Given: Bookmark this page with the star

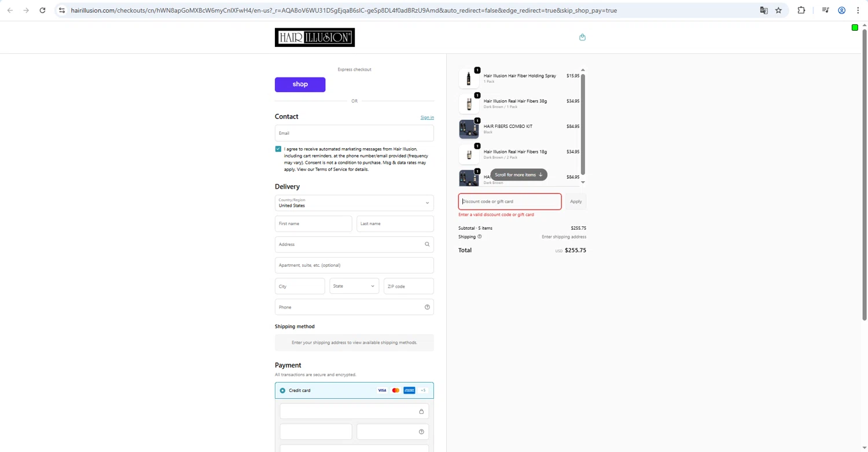Looking at the screenshot, I should pyautogui.click(x=778, y=10).
